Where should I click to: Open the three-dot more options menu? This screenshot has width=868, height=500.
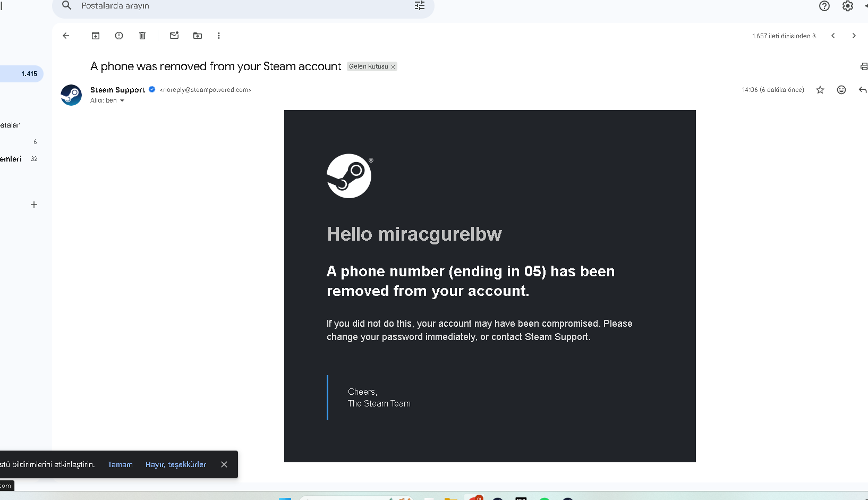click(x=219, y=36)
